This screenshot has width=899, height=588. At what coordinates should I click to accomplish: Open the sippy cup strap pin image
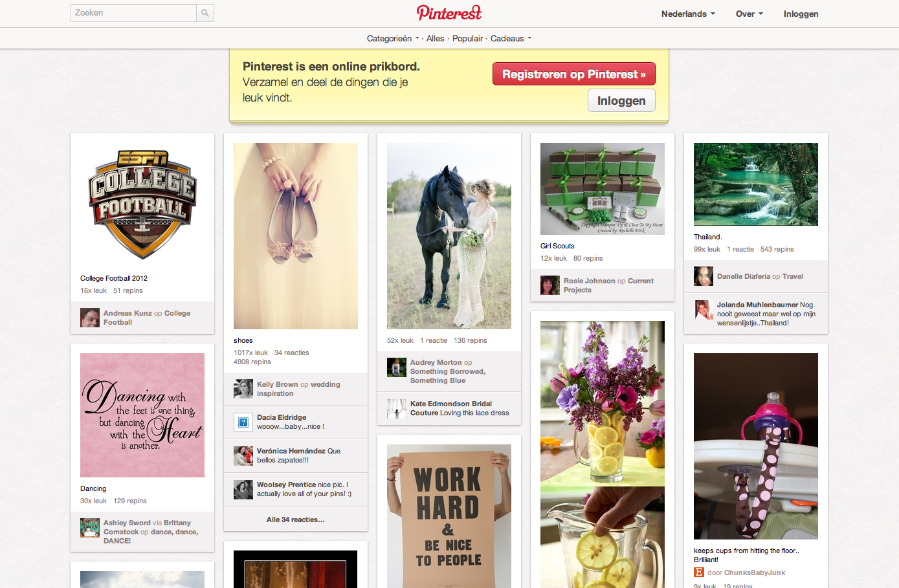tap(756, 446)
